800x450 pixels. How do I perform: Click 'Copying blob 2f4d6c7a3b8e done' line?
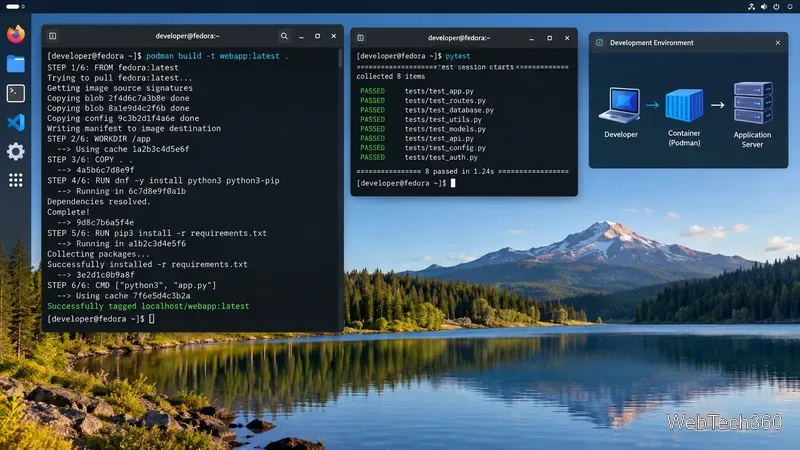click(x=118, y=98)
